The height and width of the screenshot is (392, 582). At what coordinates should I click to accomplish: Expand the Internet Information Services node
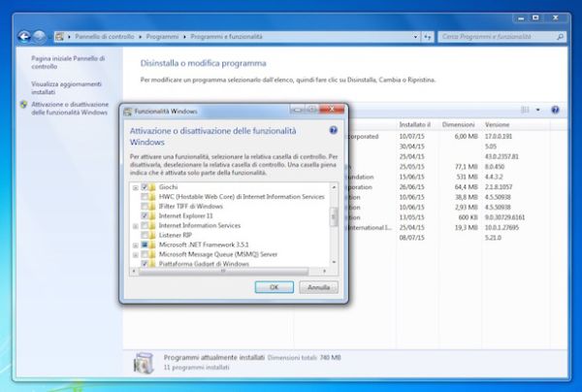pyautogui.click(x=135, y=225)
